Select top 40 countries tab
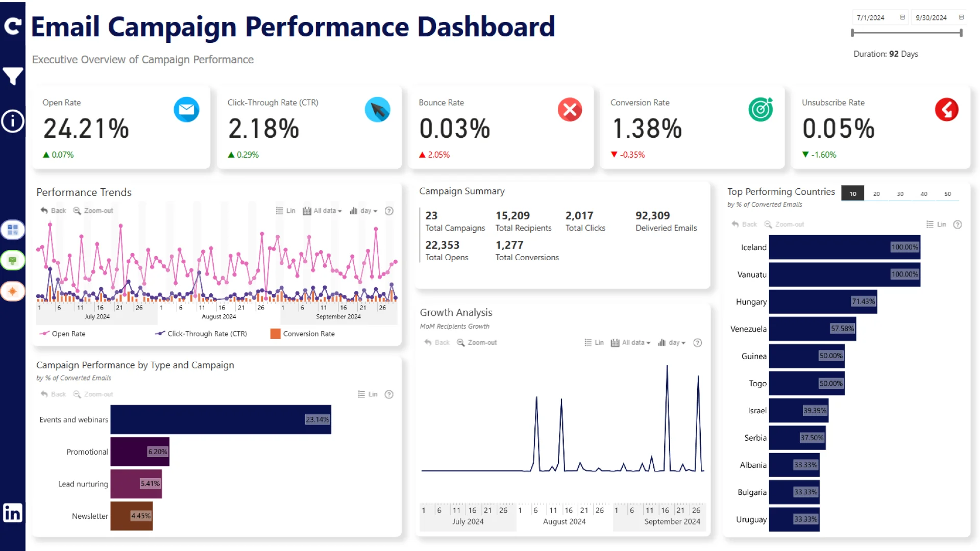 click(924, 194)
